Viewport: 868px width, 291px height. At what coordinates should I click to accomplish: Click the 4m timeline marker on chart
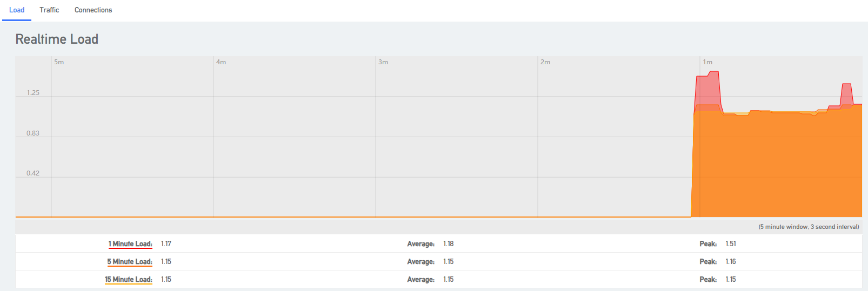point(221,62)
